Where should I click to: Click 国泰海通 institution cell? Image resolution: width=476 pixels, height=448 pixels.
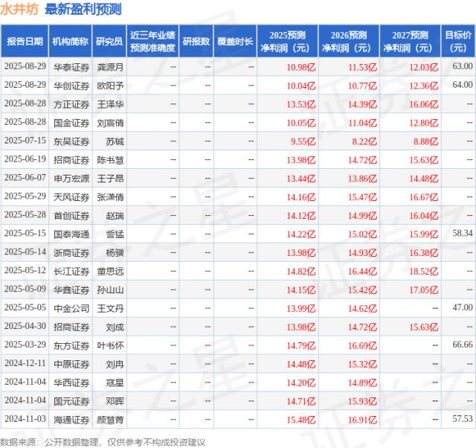coord(71,234)
